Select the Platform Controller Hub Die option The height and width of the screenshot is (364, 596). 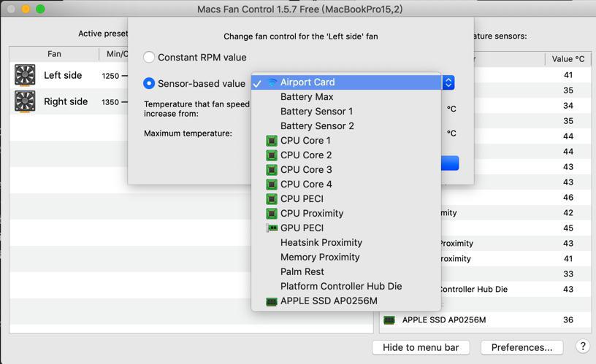341,286
